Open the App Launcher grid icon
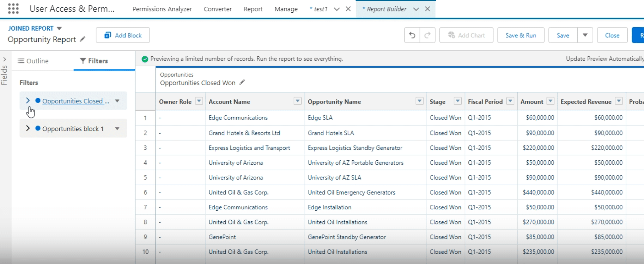Screen dimensions: 644x264 [x=13, y=9]
